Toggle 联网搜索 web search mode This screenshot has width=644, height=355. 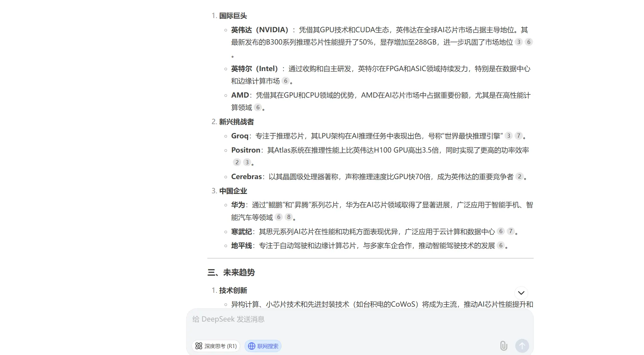(263, 346)
